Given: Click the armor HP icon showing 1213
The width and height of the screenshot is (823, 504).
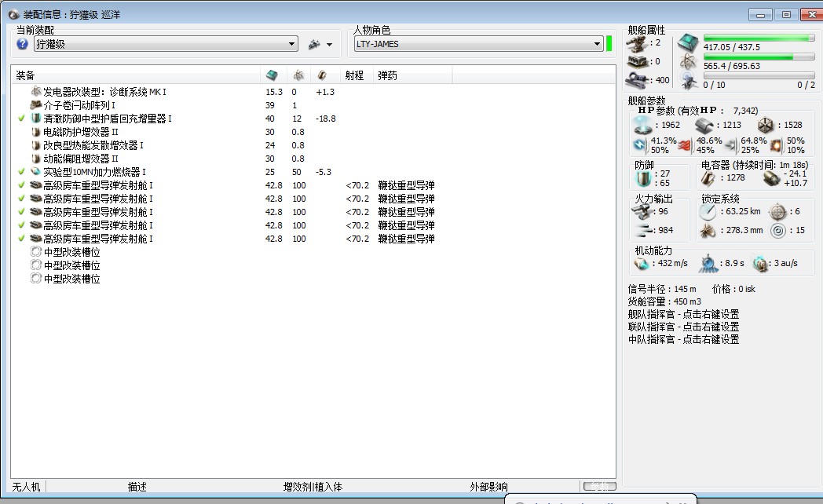Looking at the screenshot, I should (704, 126).
